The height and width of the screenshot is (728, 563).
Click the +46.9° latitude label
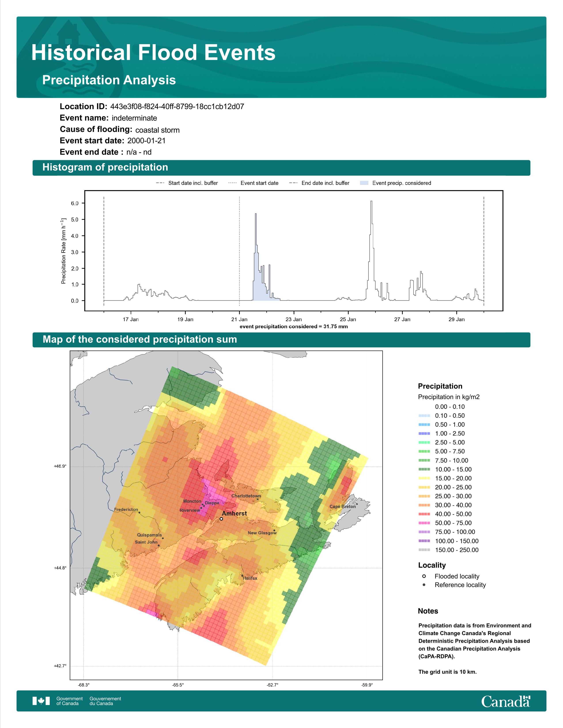(60, 466)
